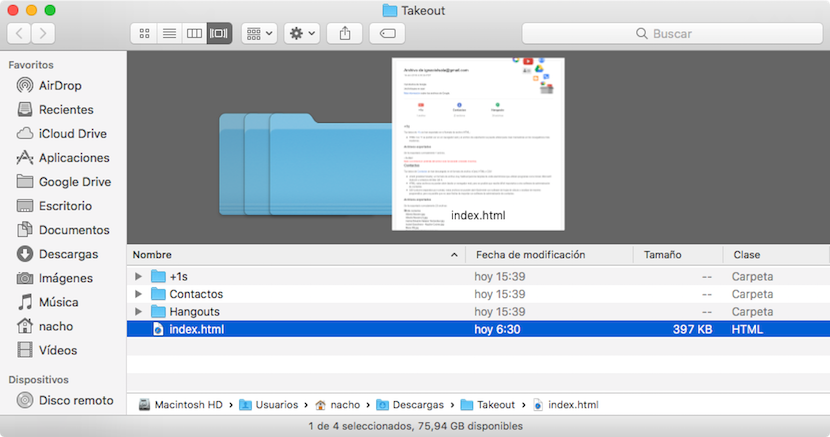
Task: Click the folder stack in Cover Flow
Action: pos(305,164)
